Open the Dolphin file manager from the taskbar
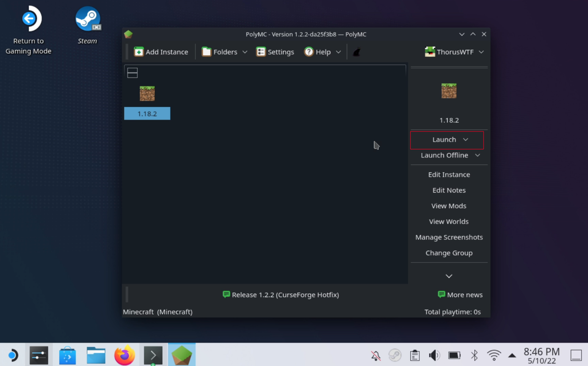Viewport: 588px width, 366px height. pos(96,355)
